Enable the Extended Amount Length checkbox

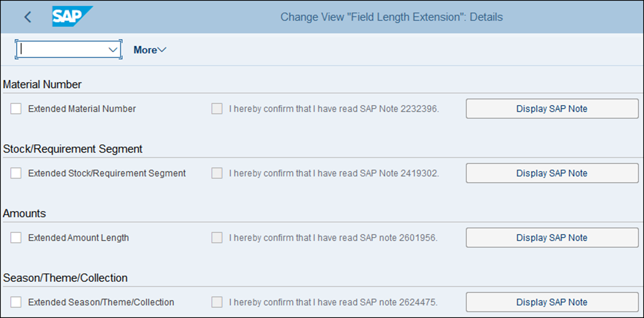tap(16, 237)
